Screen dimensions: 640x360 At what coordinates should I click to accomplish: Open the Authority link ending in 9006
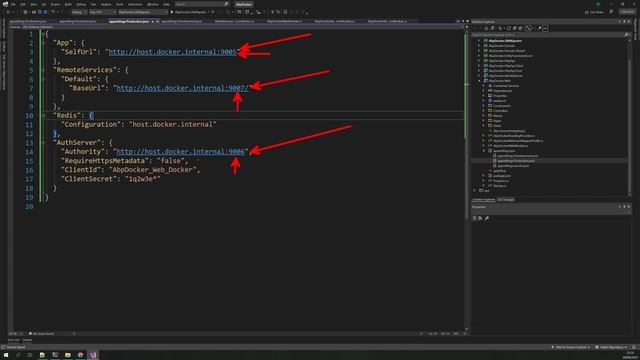coord(180,151)
